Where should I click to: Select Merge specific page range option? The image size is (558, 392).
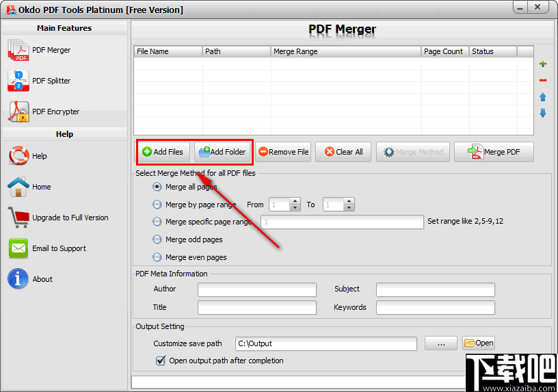pyautogui.click(x=157, y=222)
